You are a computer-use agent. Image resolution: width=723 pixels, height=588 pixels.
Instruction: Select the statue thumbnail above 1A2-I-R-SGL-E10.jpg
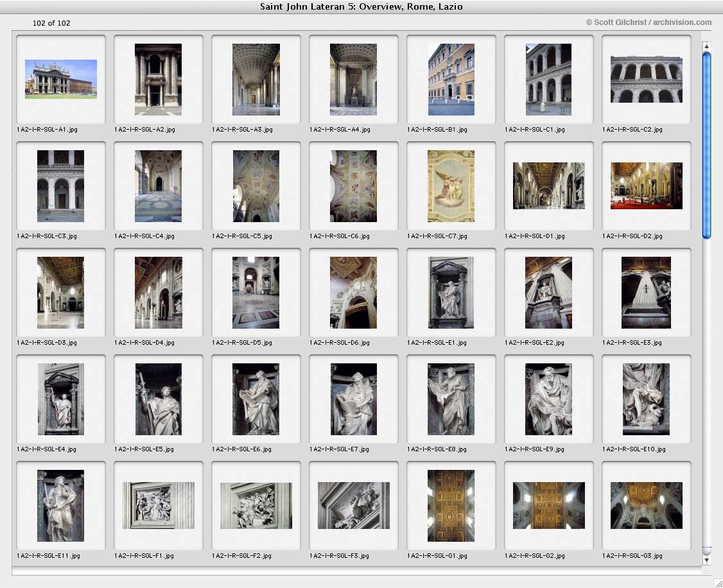(646, 399)
